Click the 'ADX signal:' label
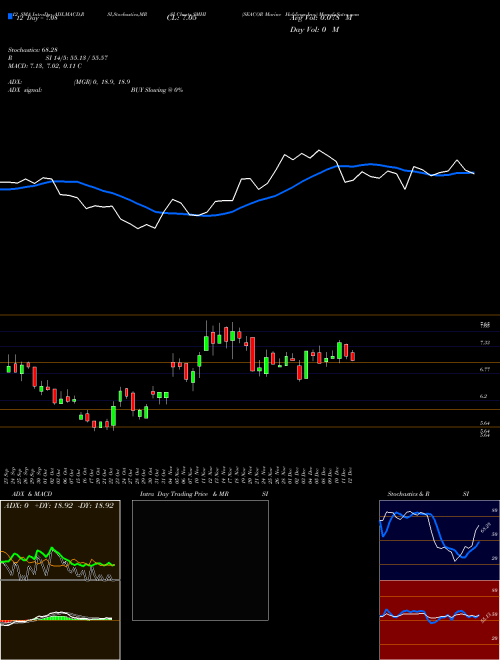500x660 pixels. point(25,90)
